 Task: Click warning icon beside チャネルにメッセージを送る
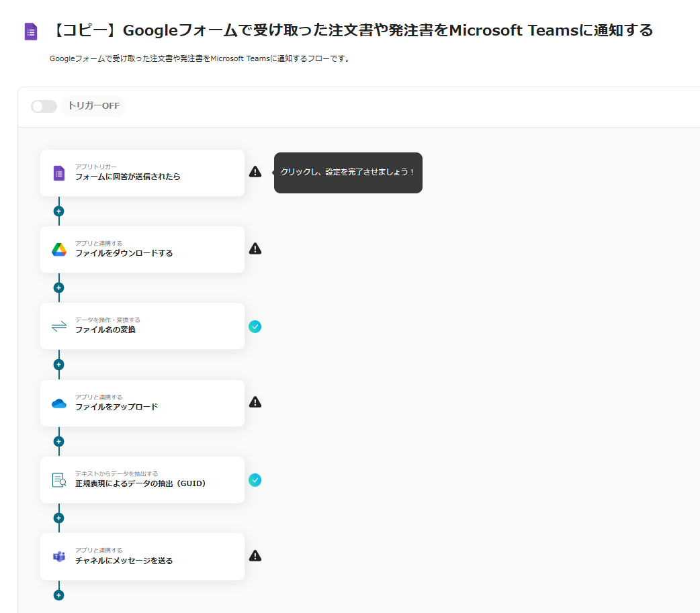(255, 555)
